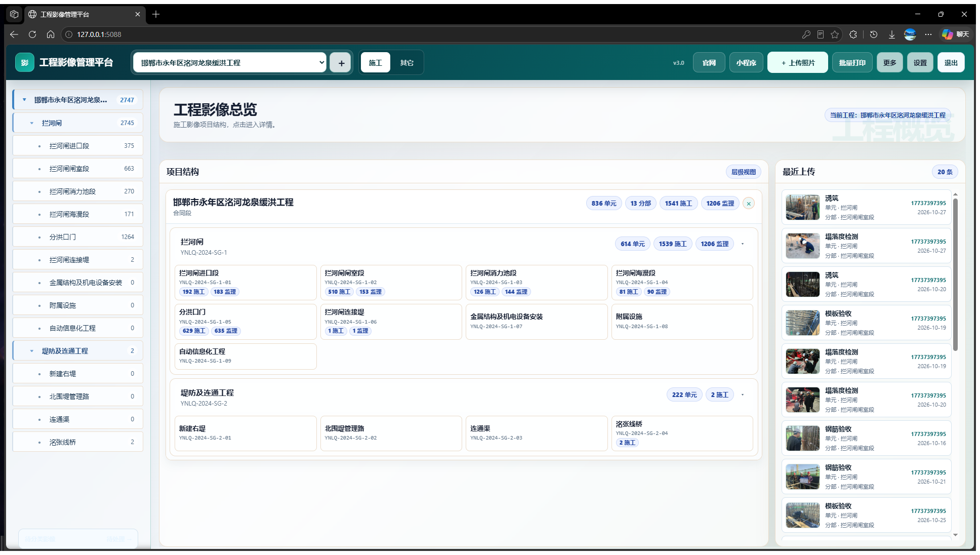
Task: Open the 洺张线桥 card
Action: [682, 433]
